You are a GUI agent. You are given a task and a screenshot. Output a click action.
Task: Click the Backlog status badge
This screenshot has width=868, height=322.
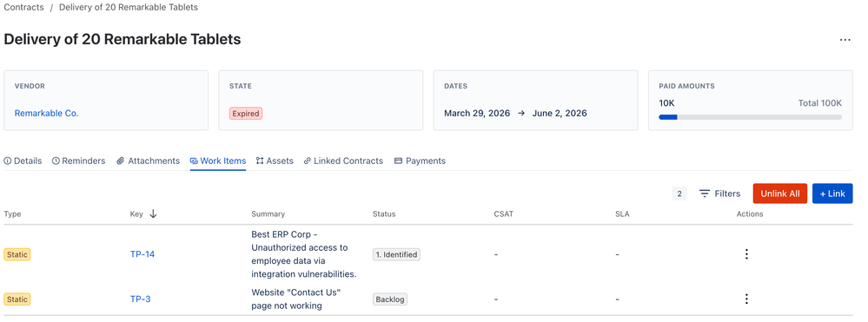click(390, 299)
